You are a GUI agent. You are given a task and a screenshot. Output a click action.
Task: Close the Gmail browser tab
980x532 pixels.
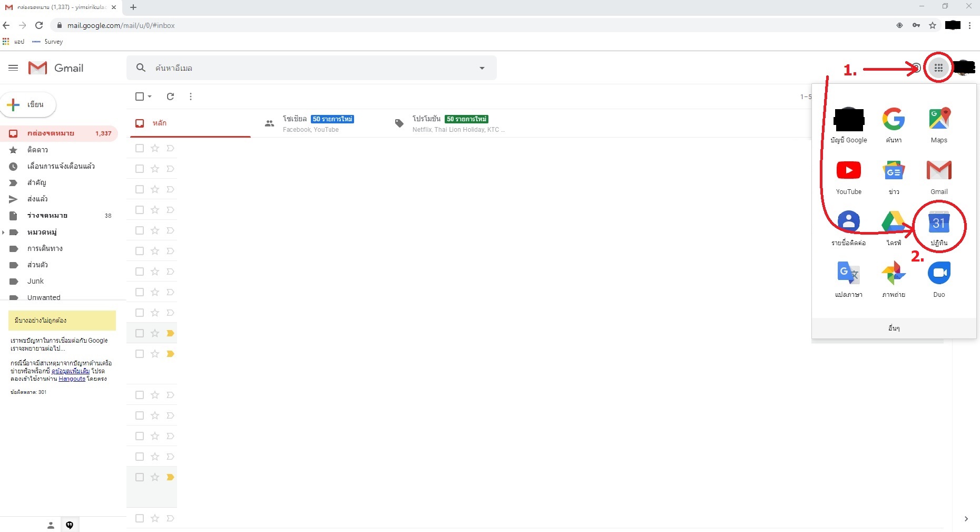[x=114, y=7]
